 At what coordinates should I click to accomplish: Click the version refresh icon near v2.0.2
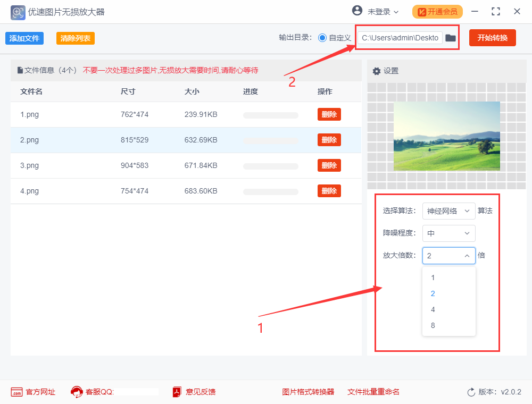point(471,392)
